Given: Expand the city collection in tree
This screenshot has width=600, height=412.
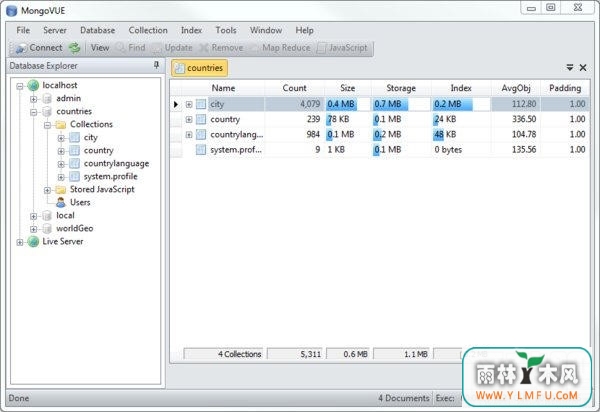Looking at the screenshot, I should coord(61,138).
